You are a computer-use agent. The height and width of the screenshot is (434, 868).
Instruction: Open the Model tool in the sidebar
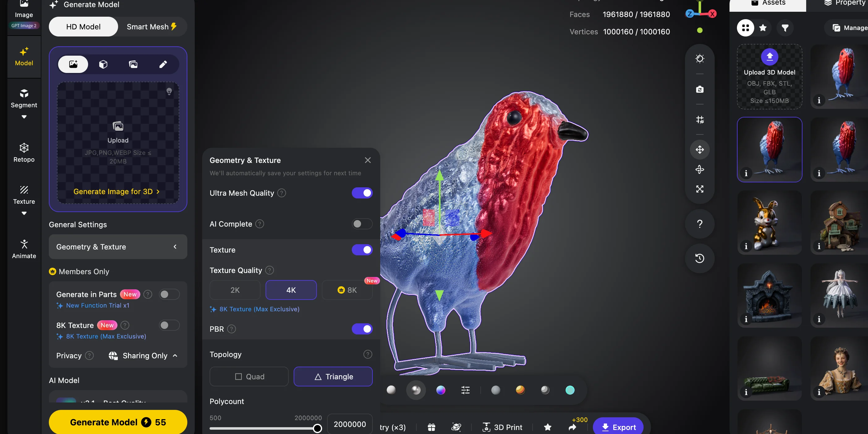[x=24, y=57]
